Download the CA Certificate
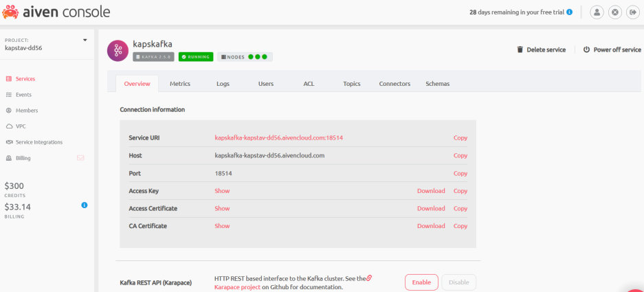This screenshot has height=292, width=644. click(431, 226)
